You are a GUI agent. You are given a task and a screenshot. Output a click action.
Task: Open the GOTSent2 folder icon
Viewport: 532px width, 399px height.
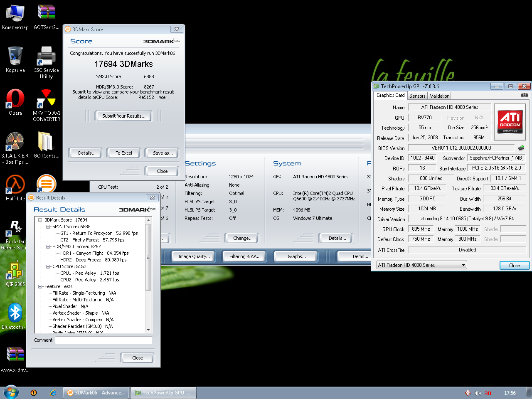click(46, 145)
